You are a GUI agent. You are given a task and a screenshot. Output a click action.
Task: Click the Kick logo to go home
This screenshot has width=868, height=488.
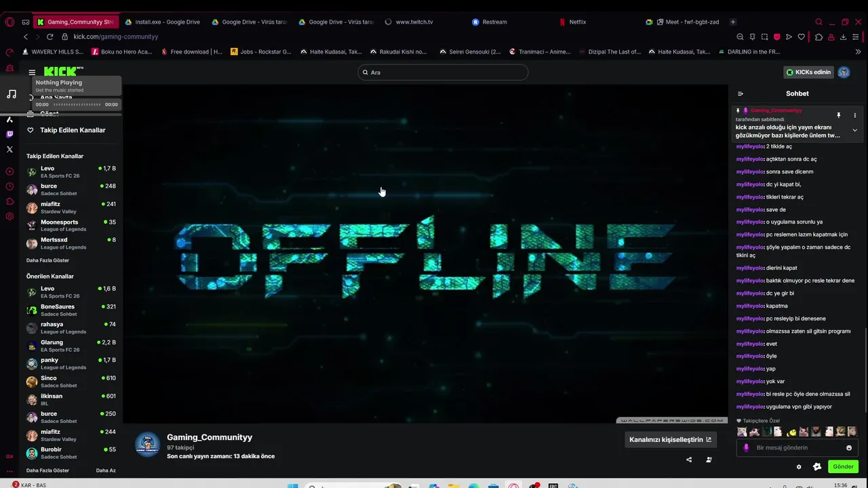[x=63, y=71]
